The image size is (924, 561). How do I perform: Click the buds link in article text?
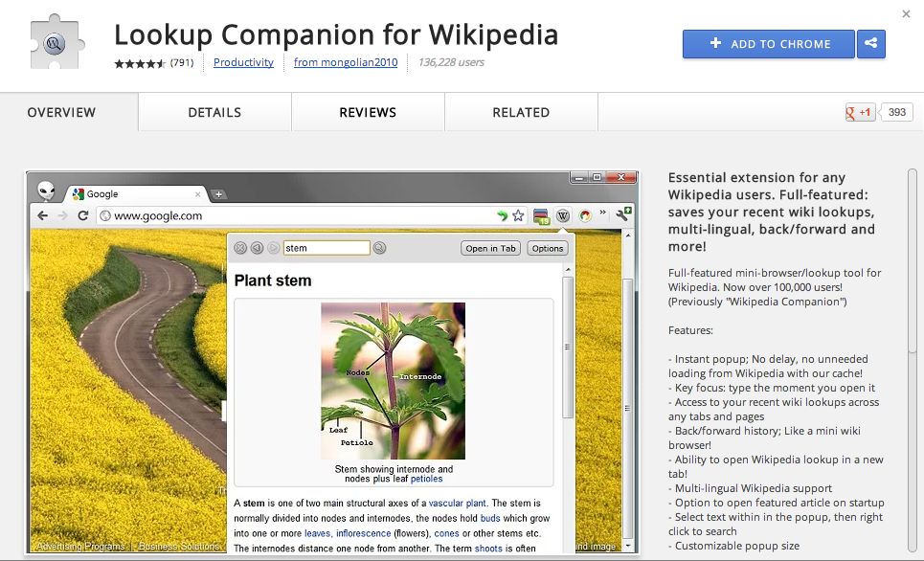490,519
